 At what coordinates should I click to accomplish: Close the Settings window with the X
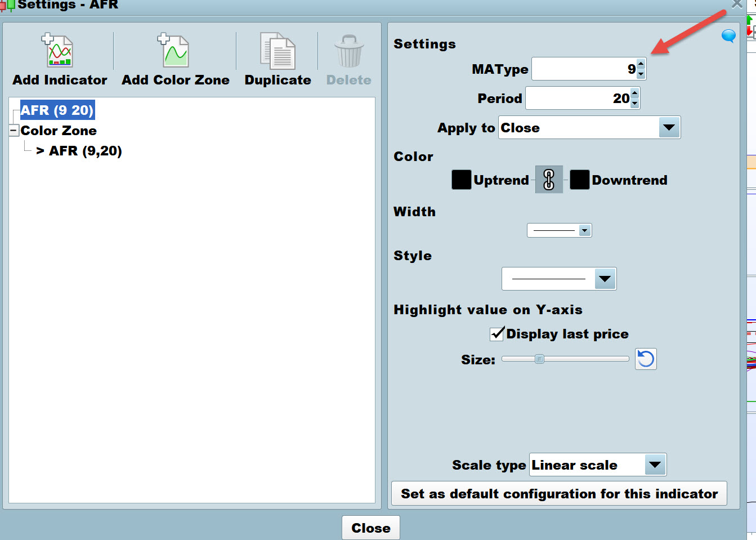point(737,5)
